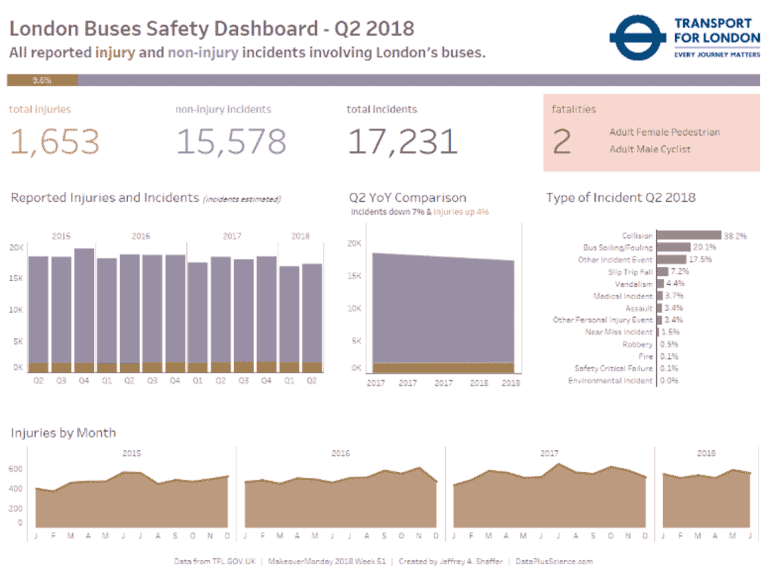Click the Slip Trip Fall bar
This screenshot has width=768, height=574.
(663, 271)
